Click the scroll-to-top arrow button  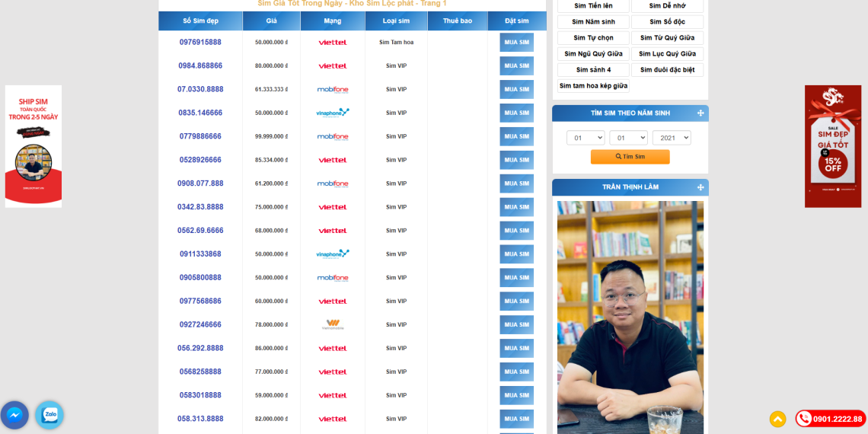[x=777, y=419]
